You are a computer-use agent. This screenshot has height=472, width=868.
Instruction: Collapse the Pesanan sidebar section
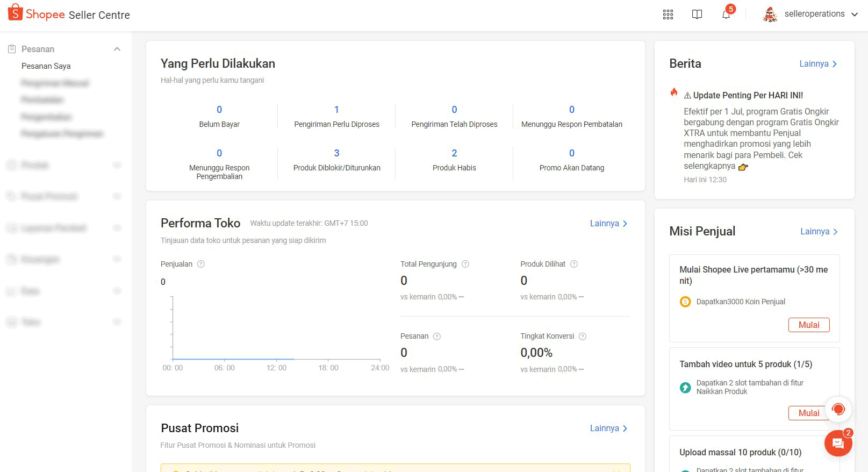[x=117, y=49]
